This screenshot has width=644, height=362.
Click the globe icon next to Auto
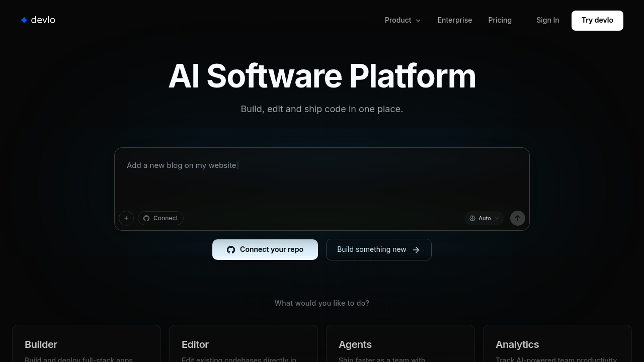click(472, 218)
